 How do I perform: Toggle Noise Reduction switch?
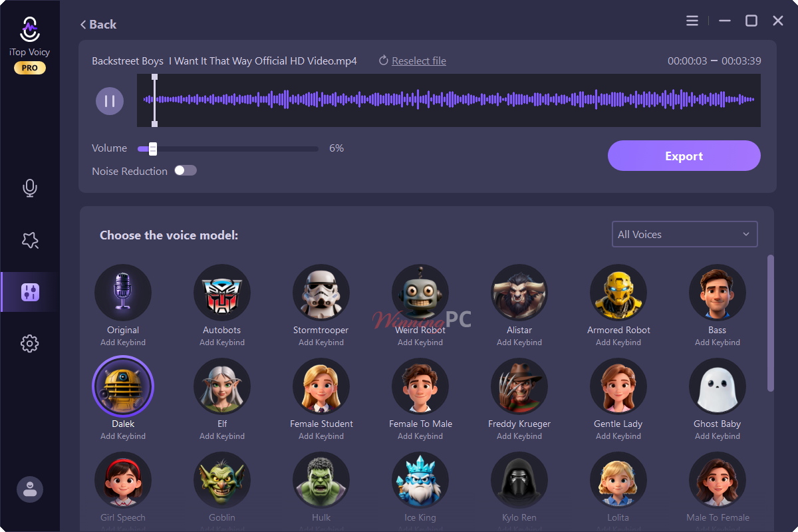click(186, 170)
